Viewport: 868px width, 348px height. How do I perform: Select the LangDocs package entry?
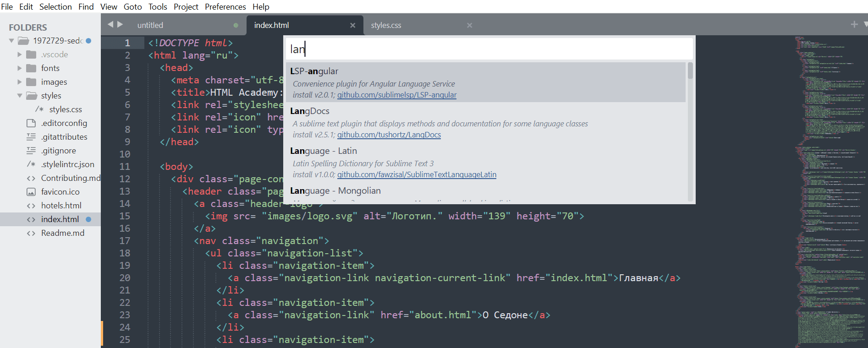click(x=486, y=122)
